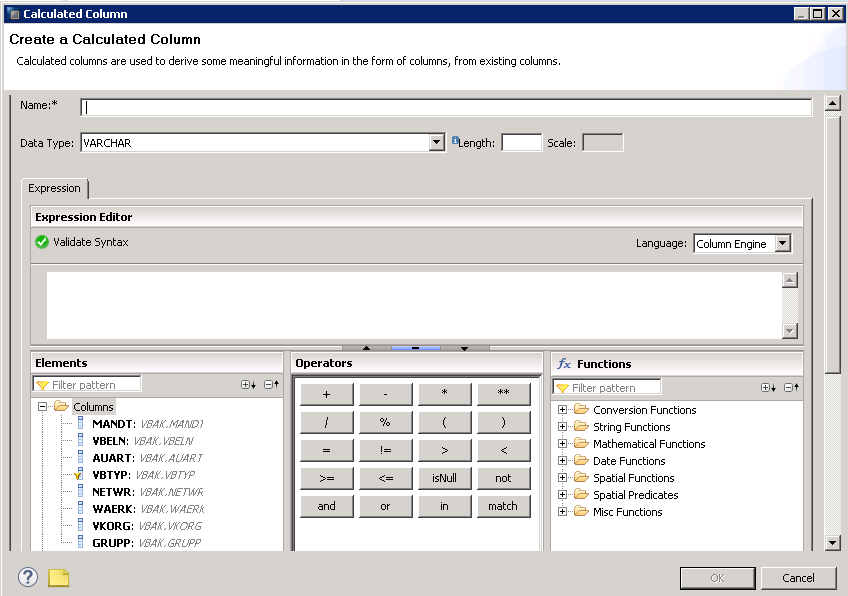Insert a closing parenthesis

[504, 422]
